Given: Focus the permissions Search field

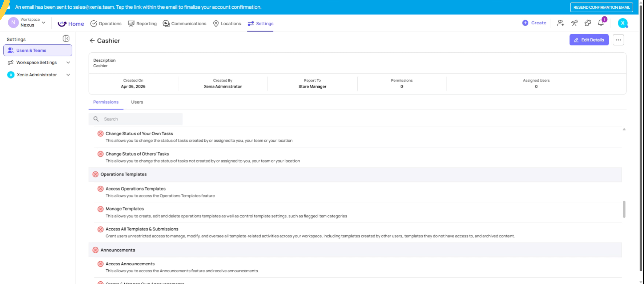Looking at the screenshot, I should (x=136, y=119).
